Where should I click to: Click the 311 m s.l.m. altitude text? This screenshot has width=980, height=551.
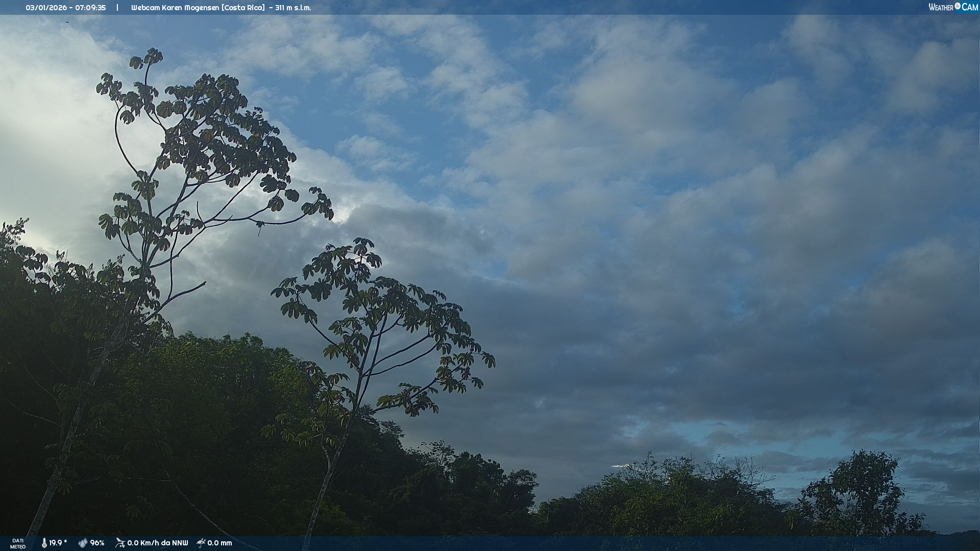pyautogui.click(x=293, y=8)
